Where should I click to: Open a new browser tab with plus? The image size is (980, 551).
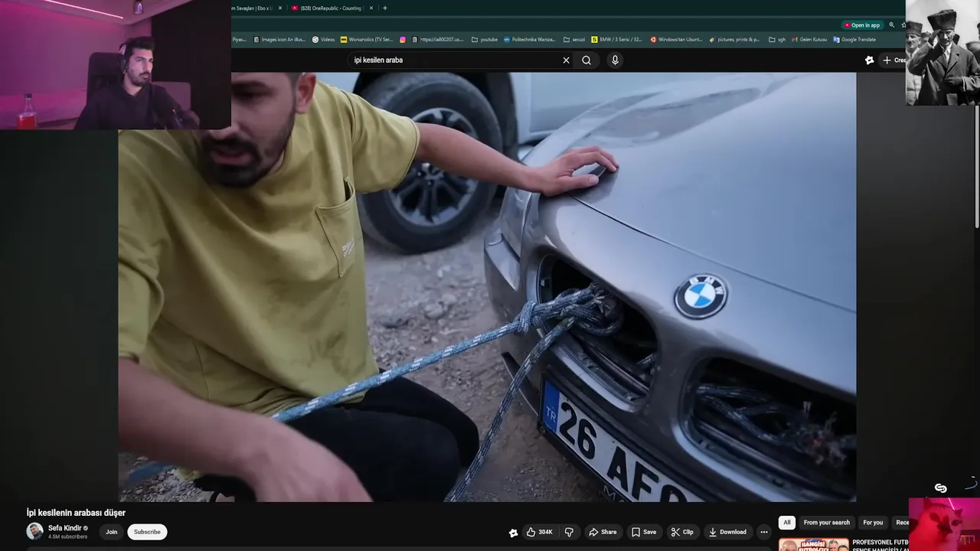coord(384,8)
